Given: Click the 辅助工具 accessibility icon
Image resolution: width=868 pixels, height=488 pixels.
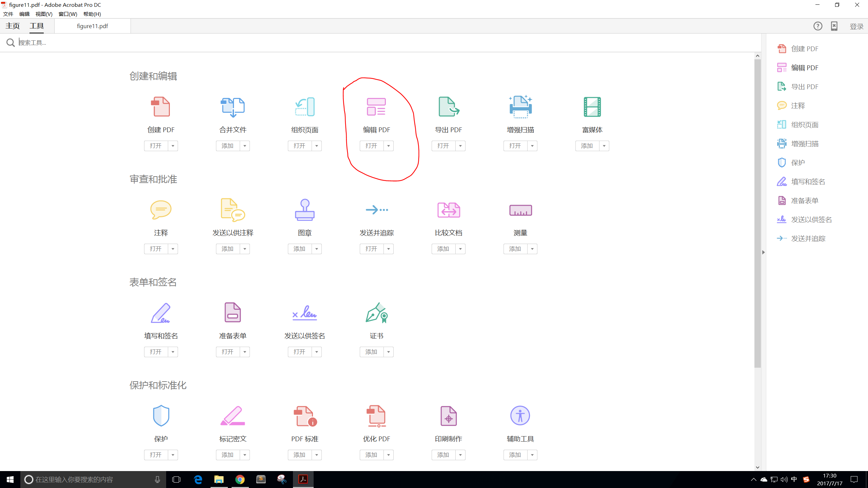Looking at the screenshot, I should (520, 415).
